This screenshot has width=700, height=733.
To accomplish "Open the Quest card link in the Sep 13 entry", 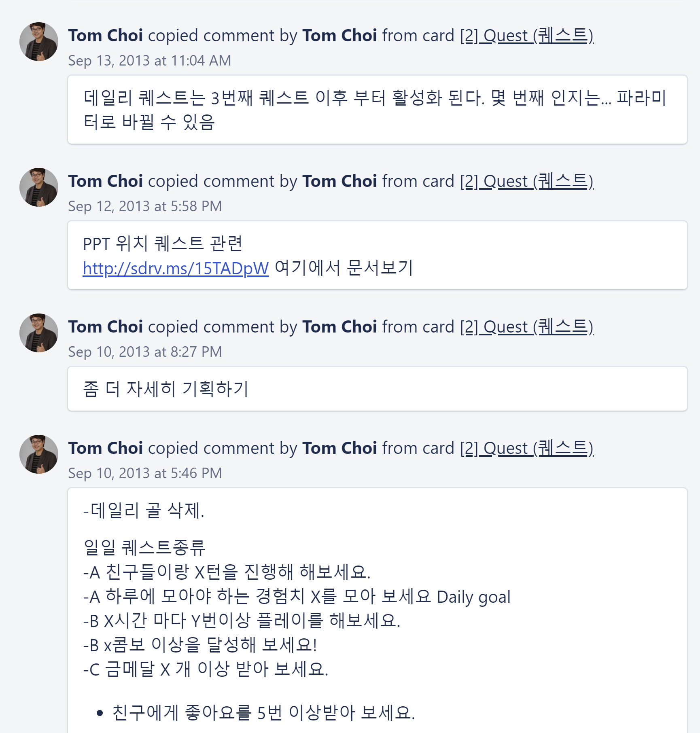I will coord(526,36).
